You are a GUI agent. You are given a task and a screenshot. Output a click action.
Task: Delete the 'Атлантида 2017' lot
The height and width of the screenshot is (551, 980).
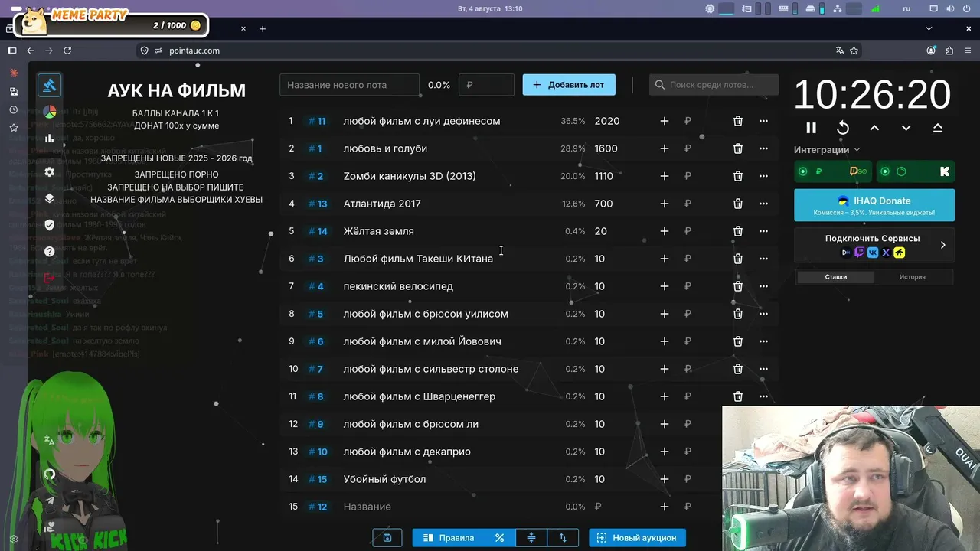(x=738, y=204)
